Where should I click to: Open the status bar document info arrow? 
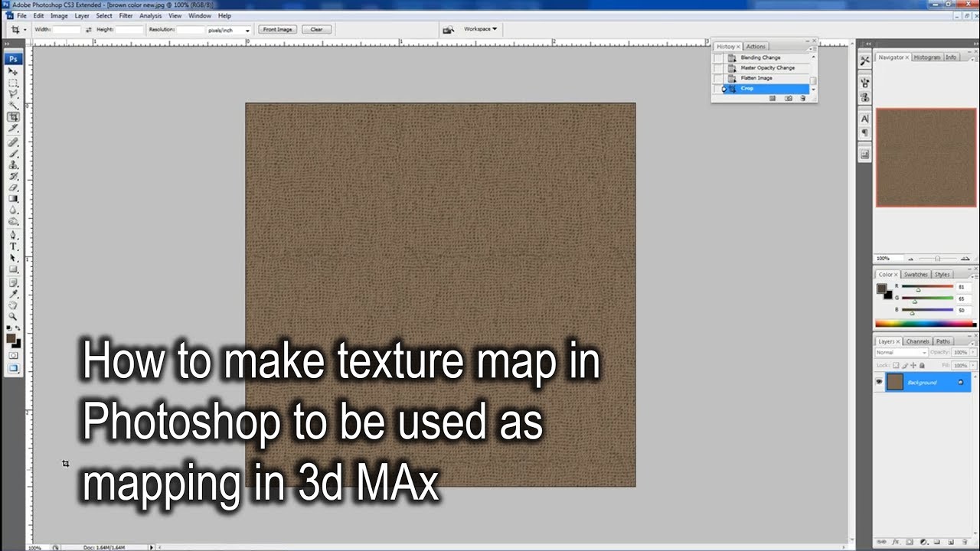(152, 547)
